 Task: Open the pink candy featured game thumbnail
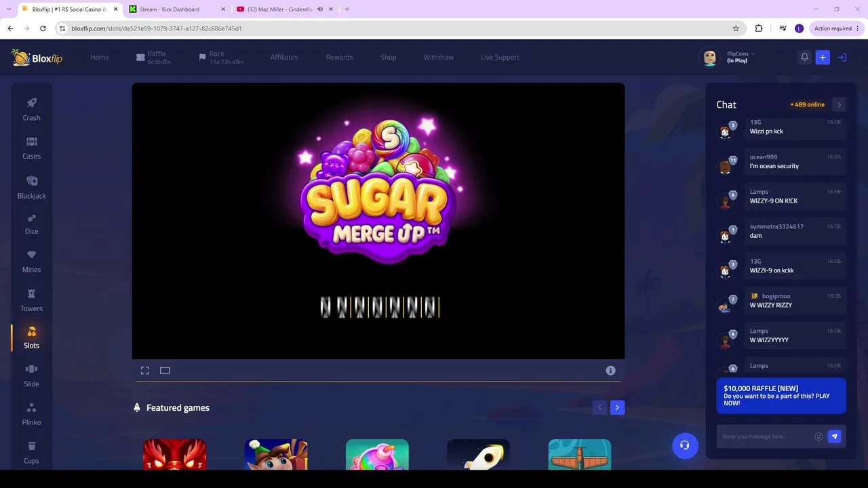click(x=377, y=454)
